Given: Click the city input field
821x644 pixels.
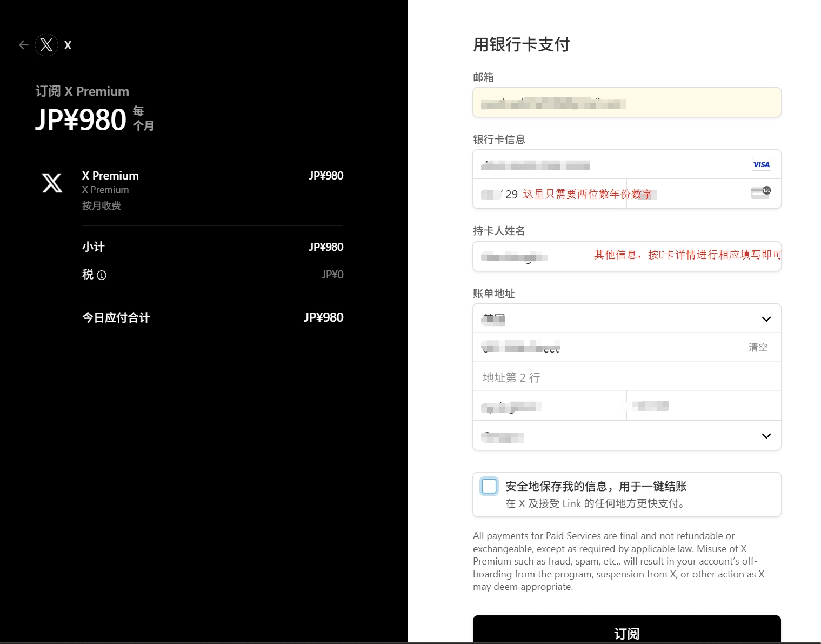Looking at the screenshot, I should (x=550, y=406).
